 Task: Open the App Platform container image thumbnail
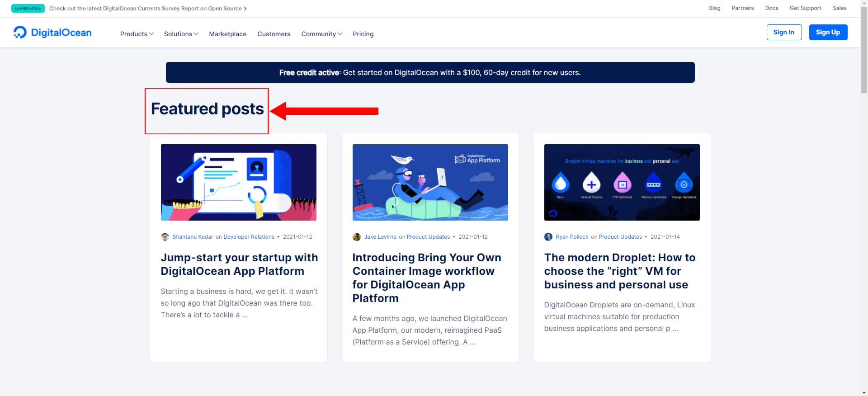pos(430,182)
